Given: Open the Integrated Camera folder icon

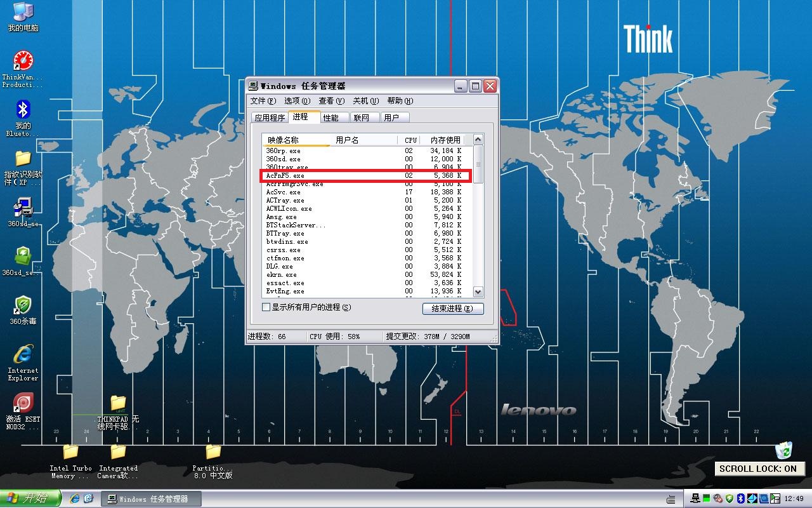Looking at the screenshot, I should point(118,452).
